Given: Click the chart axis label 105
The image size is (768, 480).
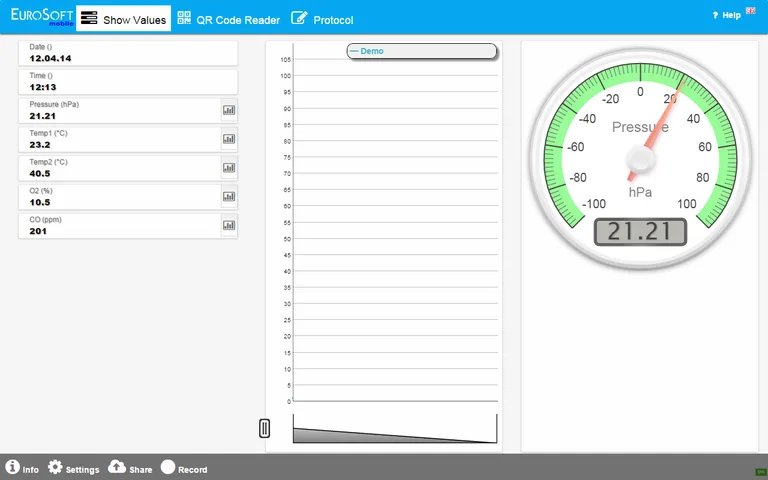Looking at the screenshot, I should [286, 60].
